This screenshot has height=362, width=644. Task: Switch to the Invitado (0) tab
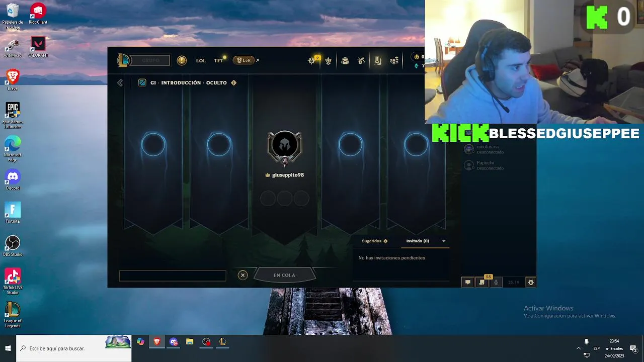click(x=418, y=241)
